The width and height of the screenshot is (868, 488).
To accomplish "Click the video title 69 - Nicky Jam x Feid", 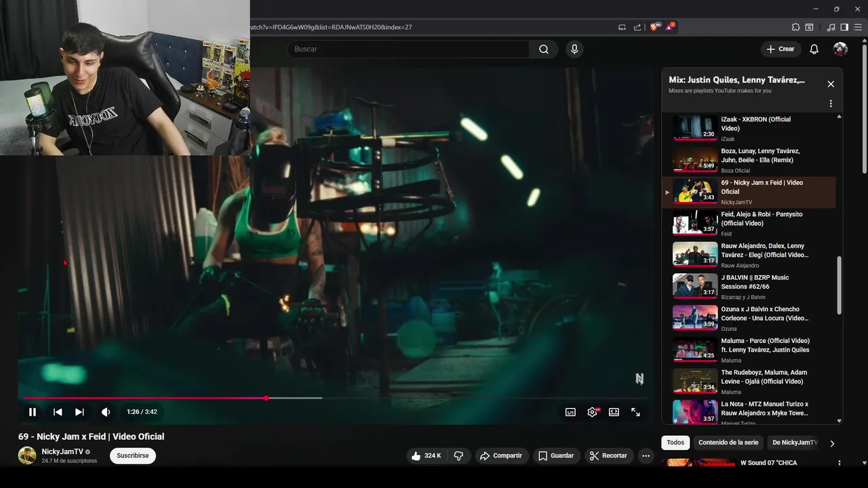I will pyautogui.click(x=91, y=436).
